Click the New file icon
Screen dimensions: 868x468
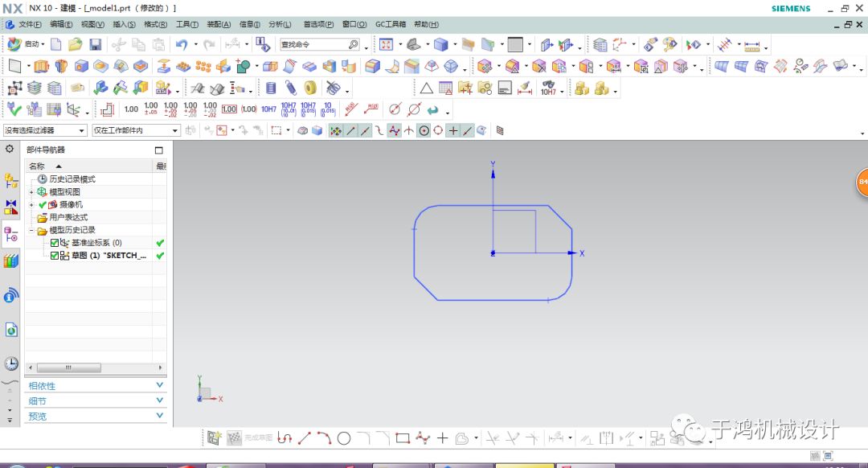[x=56, y=44]
